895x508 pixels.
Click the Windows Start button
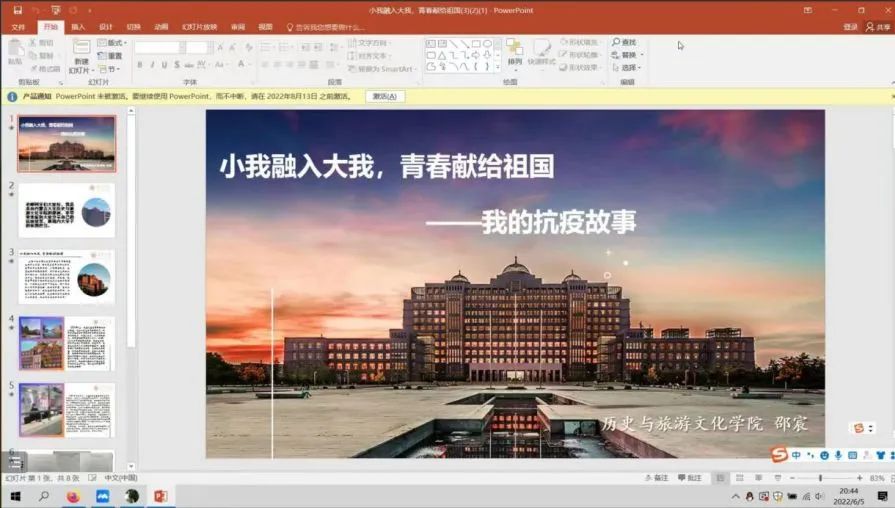coord(15,496)
